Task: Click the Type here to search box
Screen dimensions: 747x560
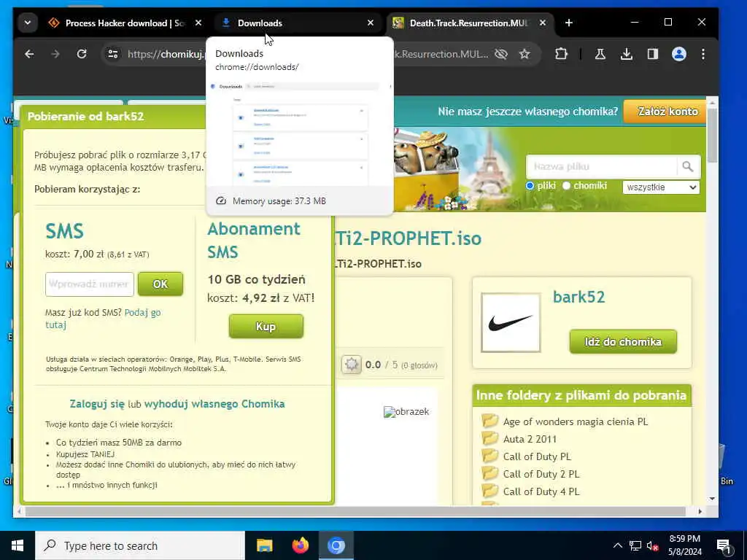Action: point(140,545)
